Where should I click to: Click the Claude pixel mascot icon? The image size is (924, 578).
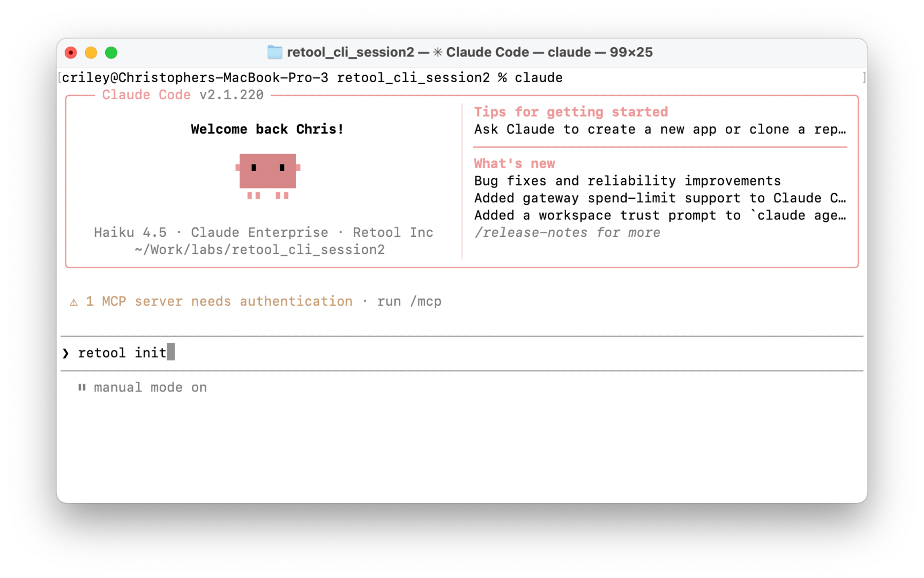(267, 176)
